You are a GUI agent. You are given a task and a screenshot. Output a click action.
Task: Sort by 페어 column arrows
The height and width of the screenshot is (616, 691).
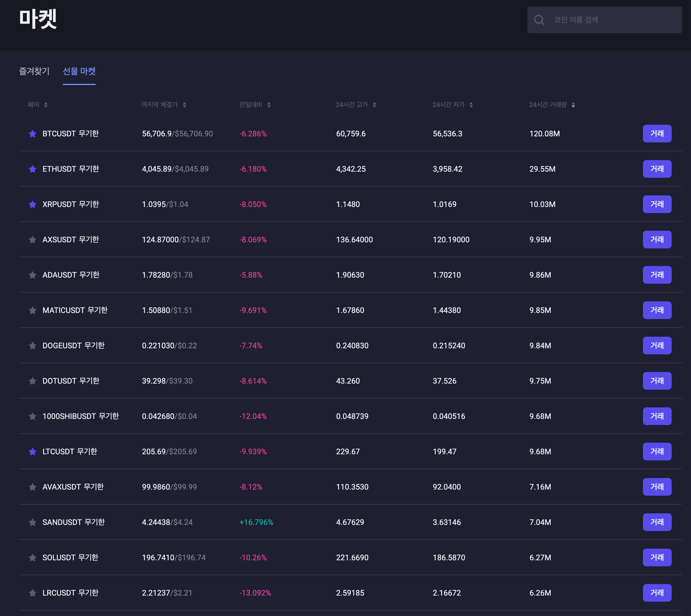[46, 105]
